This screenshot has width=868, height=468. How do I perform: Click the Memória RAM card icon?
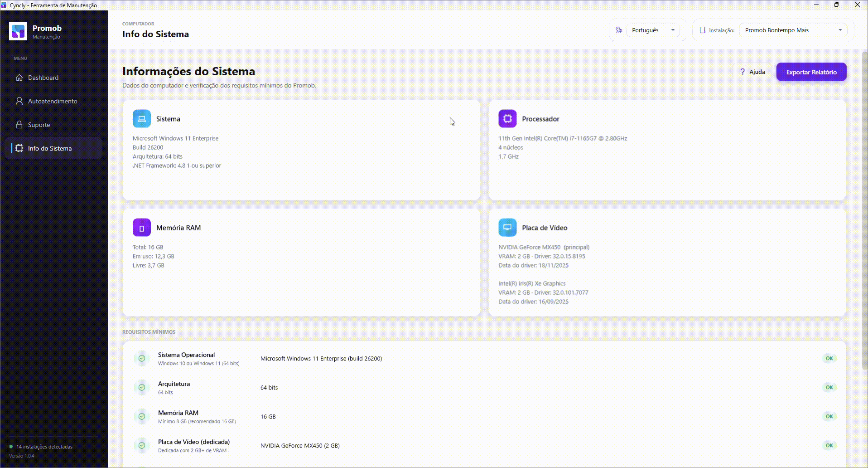click(142, 228)
